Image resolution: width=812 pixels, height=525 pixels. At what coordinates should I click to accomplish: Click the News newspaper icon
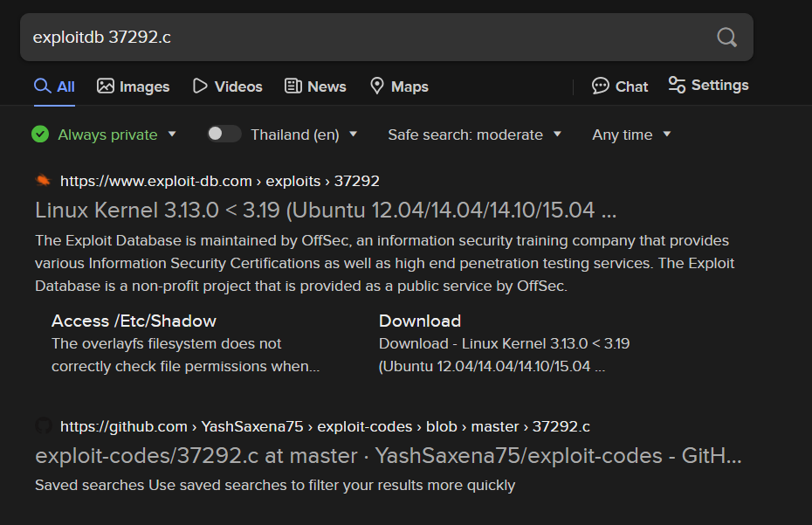[x=293, y=86]
